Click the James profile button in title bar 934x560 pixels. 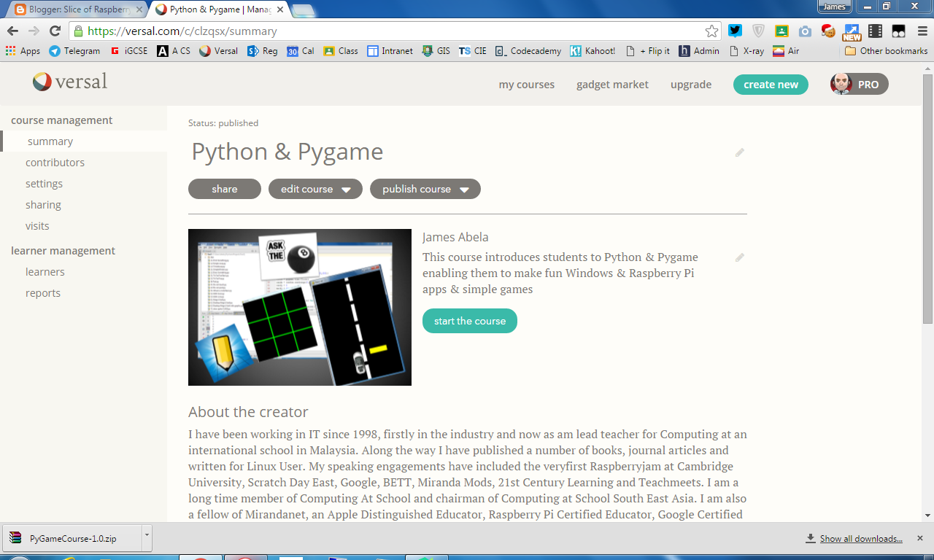[x=834, y=7]
